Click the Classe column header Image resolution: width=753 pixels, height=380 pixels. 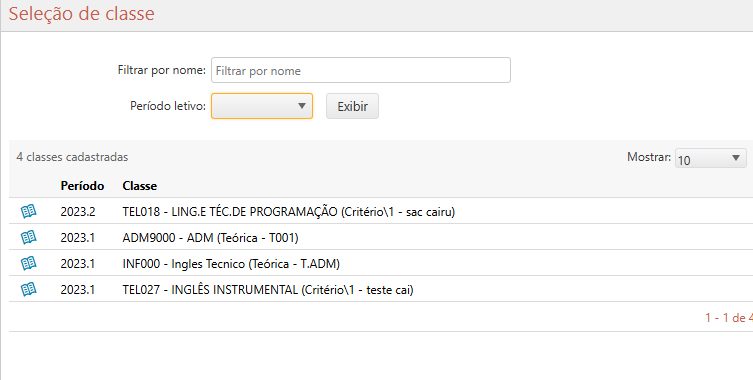pos(140,185)
